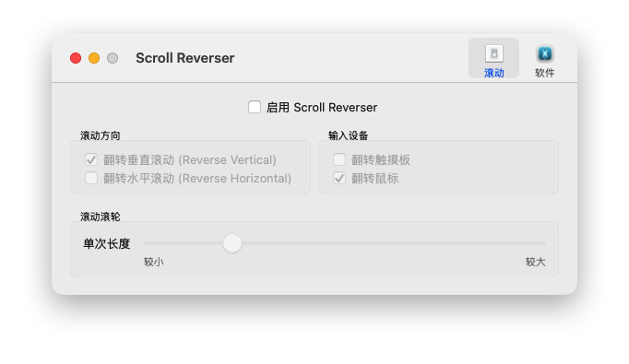
Task: Close the Scroll Reverser window
Action: (76, 58)
